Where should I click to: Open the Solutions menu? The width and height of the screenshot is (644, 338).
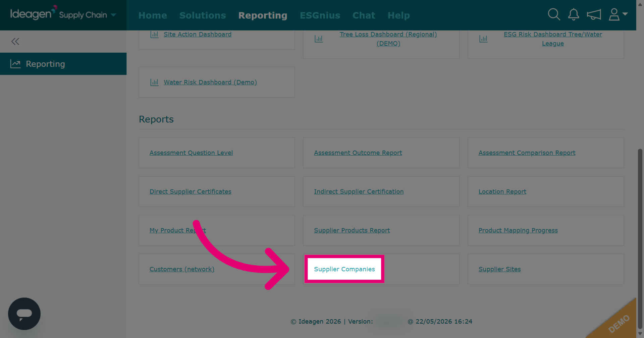(203, 15)
